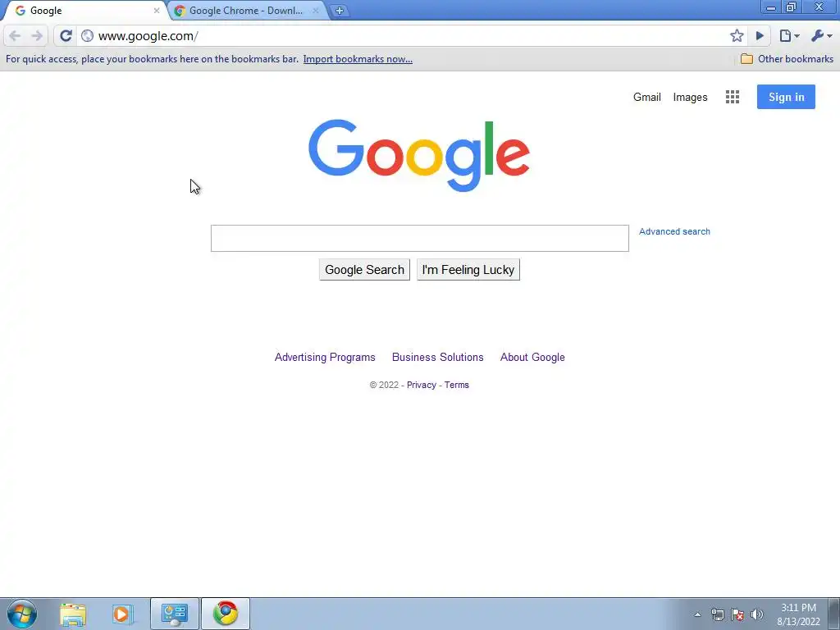This screenshot has width=840, height=630.
Task: Click the volume speaker tray icon
Action: coord(757,614)
